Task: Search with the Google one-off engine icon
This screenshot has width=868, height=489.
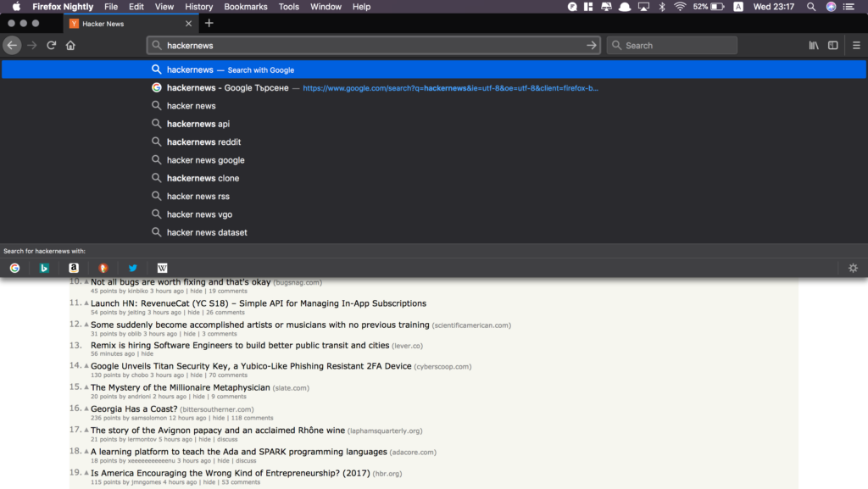Action: pyautogui.click(x=15, y=268)
